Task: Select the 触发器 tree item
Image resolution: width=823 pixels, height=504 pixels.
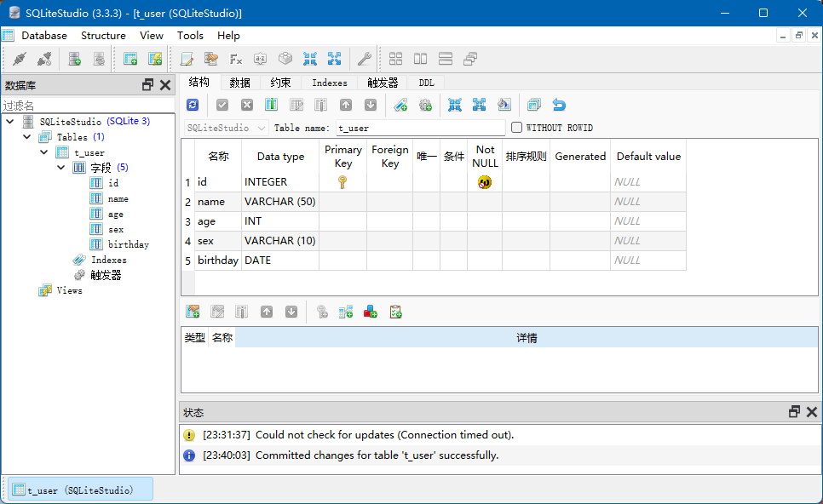Action: pyautogui.click(x=106, y=275)
